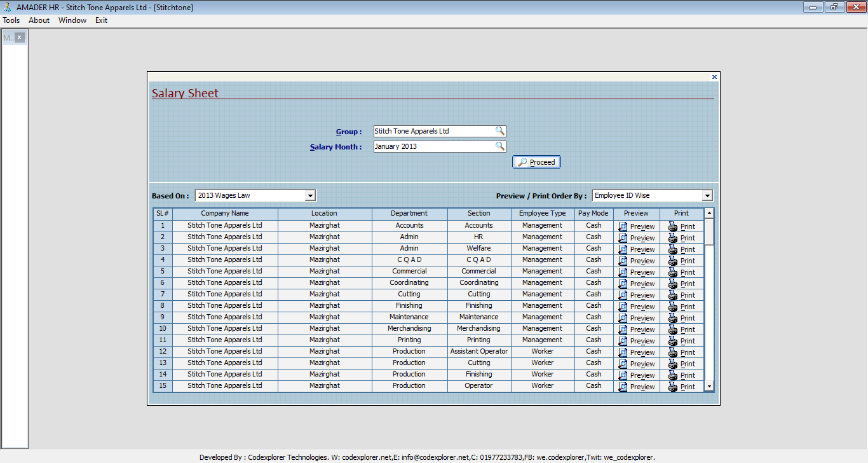The height and width of the screenshot is (463, 868).
Task: Click the Pay Mode column header
Action: pyautogui.click(x=593, y=214)
